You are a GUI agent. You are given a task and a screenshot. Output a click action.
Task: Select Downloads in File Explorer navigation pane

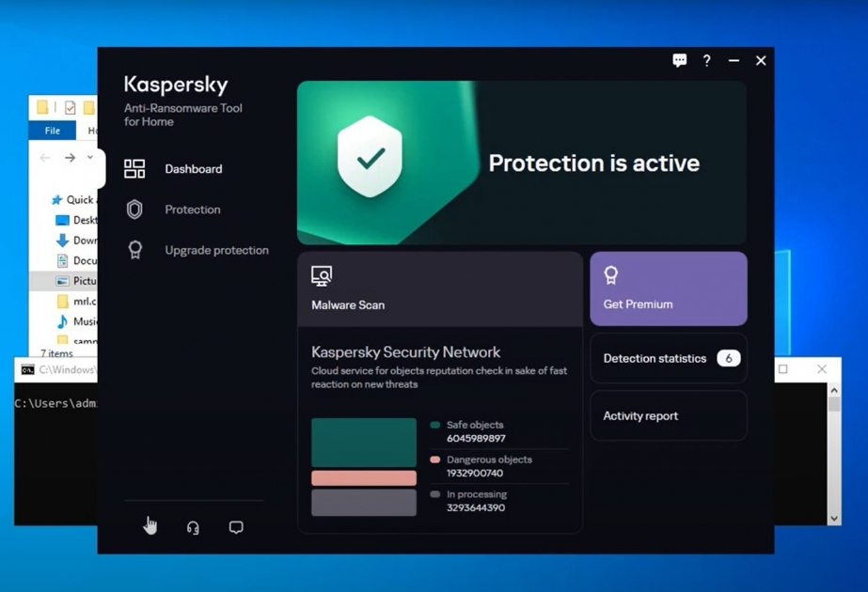(x=77, y=241)
